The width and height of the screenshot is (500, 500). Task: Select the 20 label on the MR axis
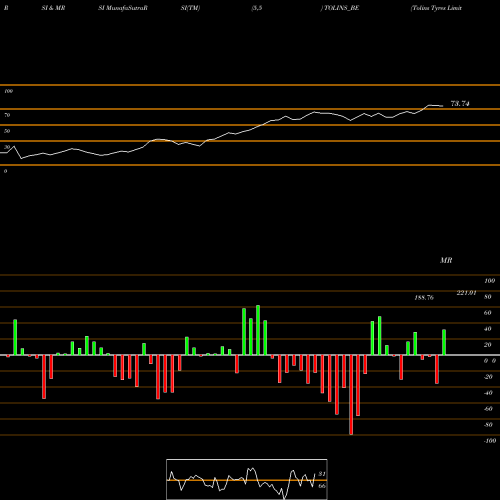(x=488, y=345)
